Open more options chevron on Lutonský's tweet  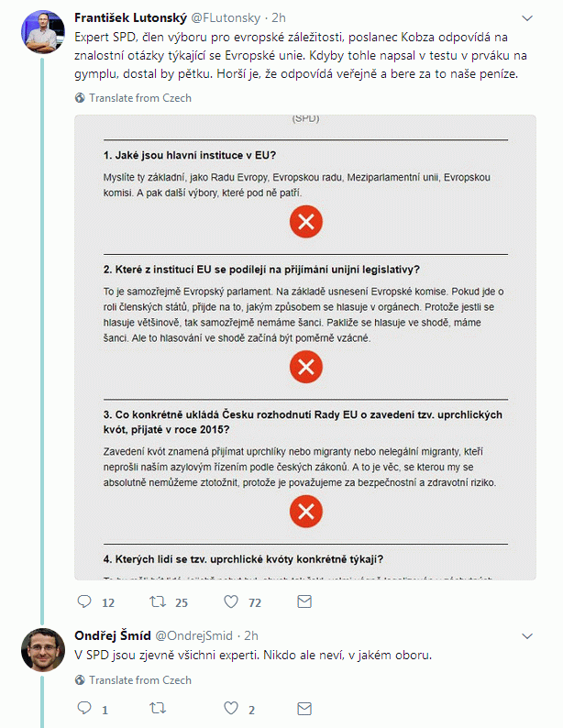(x=527, y=18)
